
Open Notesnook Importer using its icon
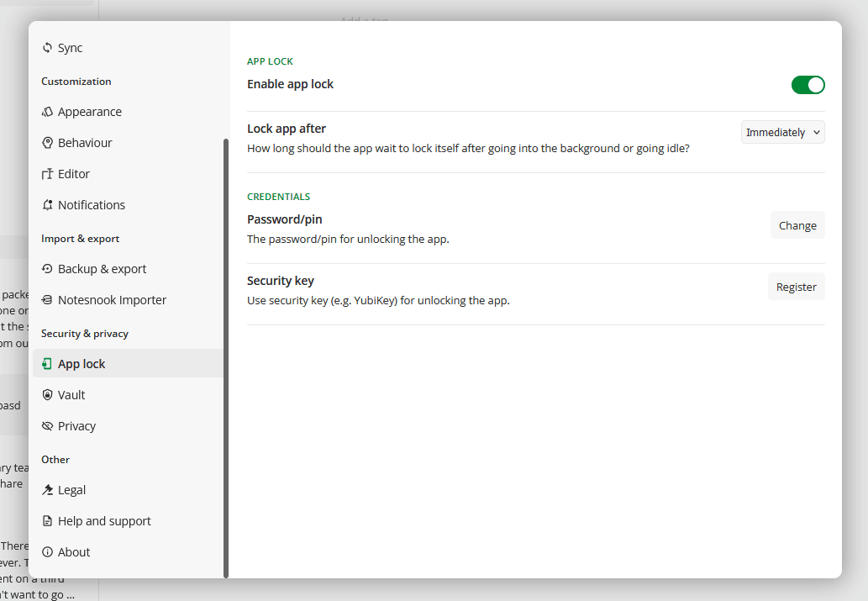pos(47,299)
